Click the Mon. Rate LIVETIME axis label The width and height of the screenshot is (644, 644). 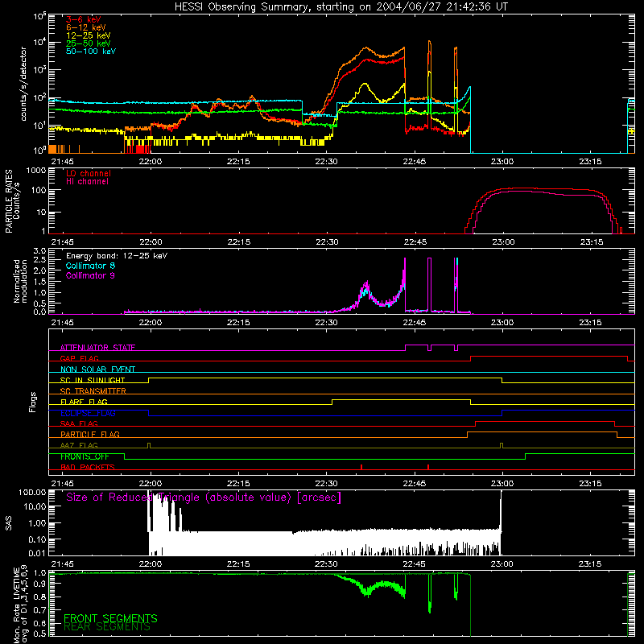pos(21,605)
